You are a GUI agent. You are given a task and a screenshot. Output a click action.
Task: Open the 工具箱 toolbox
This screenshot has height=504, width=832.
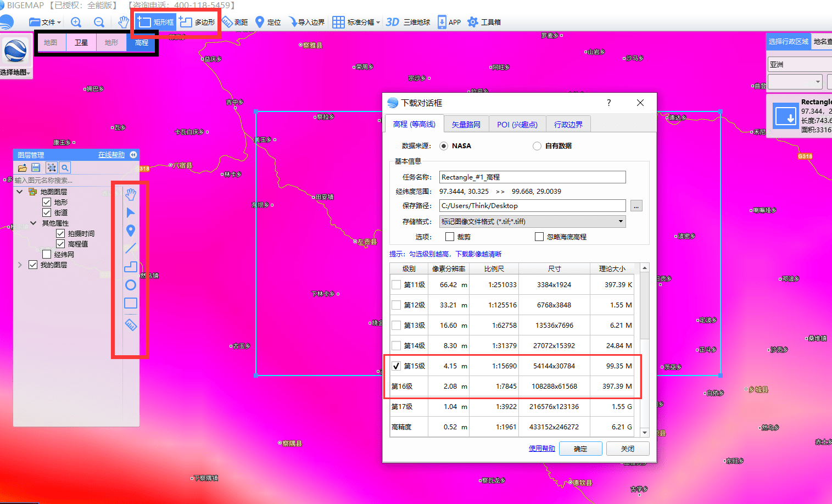click(x=484, y=22)
